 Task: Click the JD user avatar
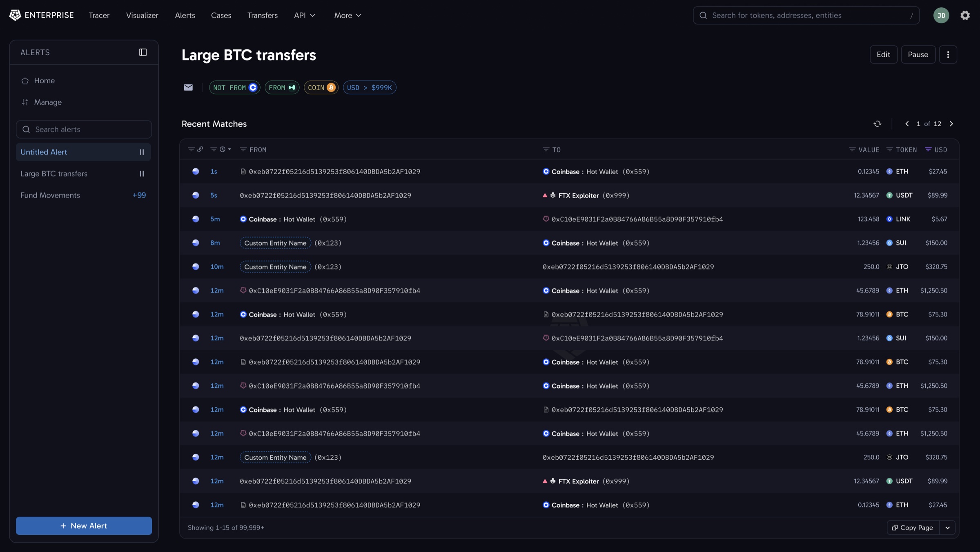tap(941, 16)
